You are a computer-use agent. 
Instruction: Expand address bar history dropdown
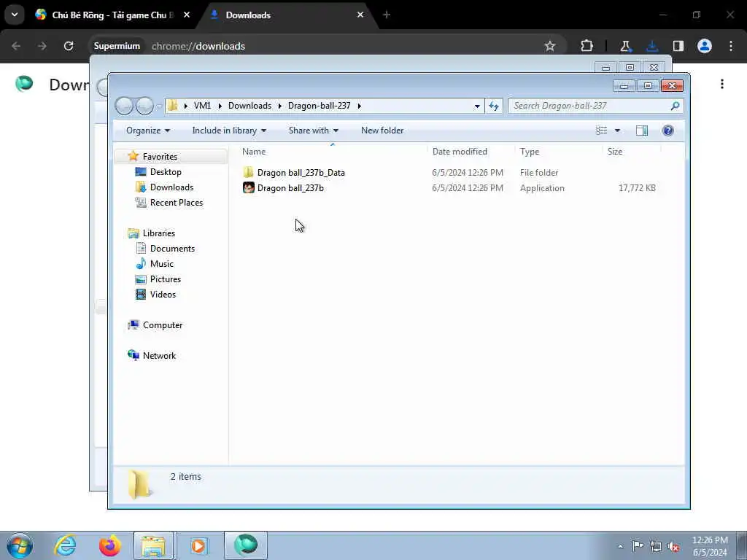tap(477, 106)
